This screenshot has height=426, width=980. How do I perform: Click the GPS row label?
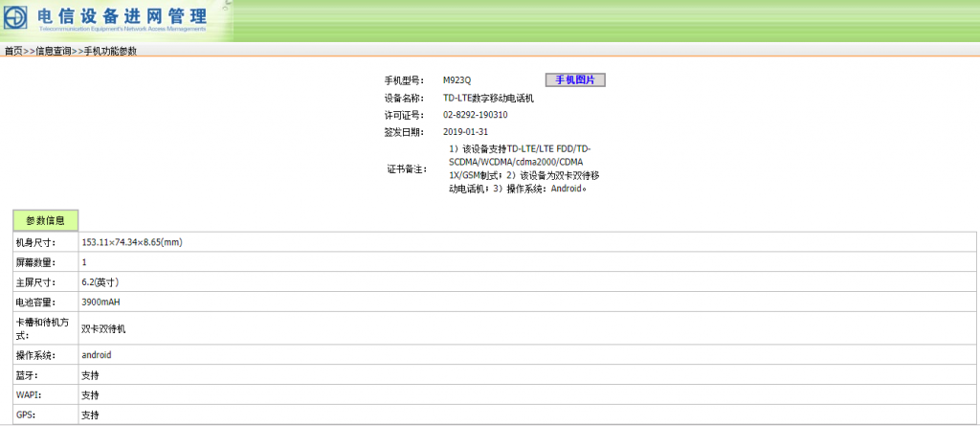point(25,415)
